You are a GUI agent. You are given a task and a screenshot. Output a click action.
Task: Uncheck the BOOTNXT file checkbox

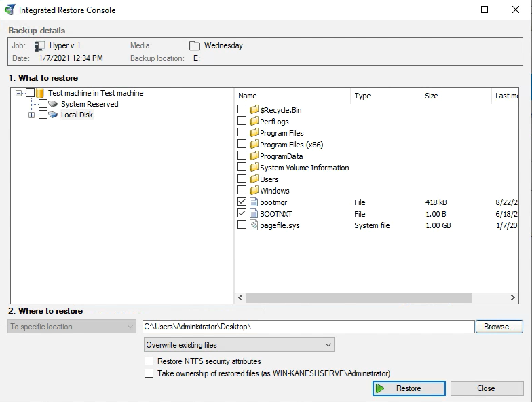[242, 213]
